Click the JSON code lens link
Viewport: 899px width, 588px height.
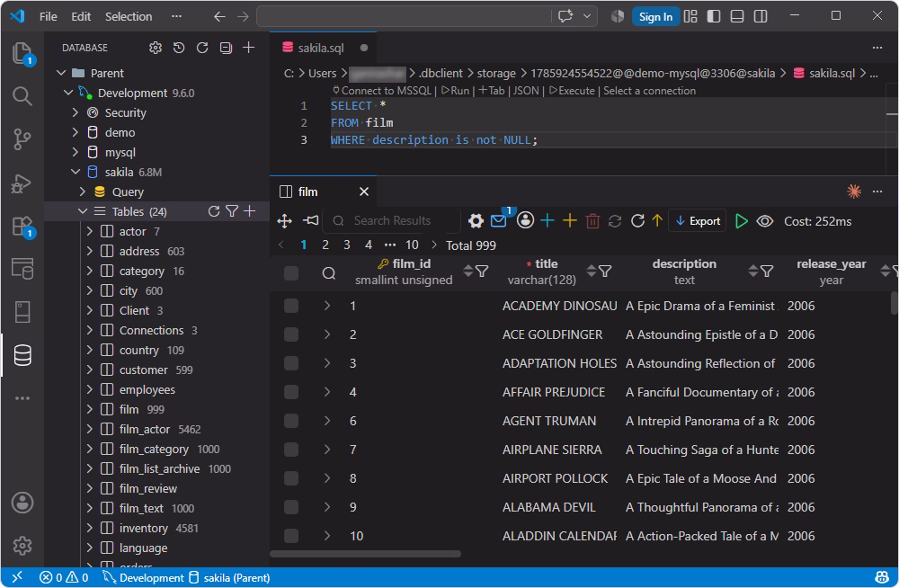tap(526, 91)
